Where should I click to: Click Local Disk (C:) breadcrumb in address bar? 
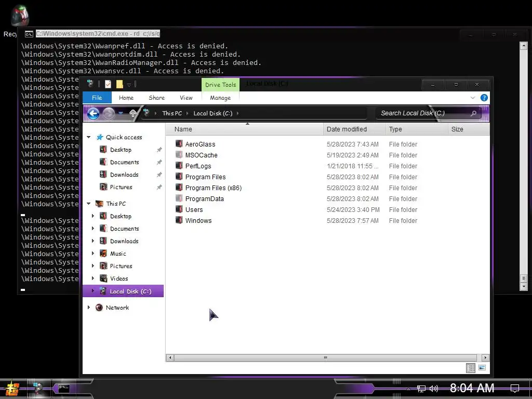pyautogui.click(x=212, y=113)
